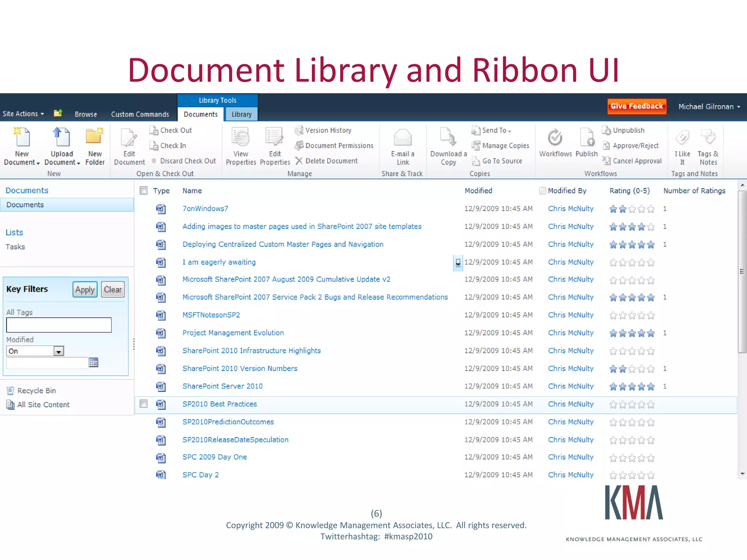Image resolution: width=747 pixels, height=560 pixels.
Task: Select Documents in left navigation
Action: click(x=67, y=205)
